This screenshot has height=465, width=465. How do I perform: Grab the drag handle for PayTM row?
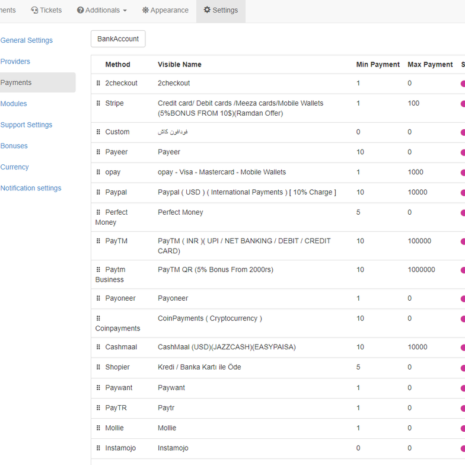coord(98,241)
